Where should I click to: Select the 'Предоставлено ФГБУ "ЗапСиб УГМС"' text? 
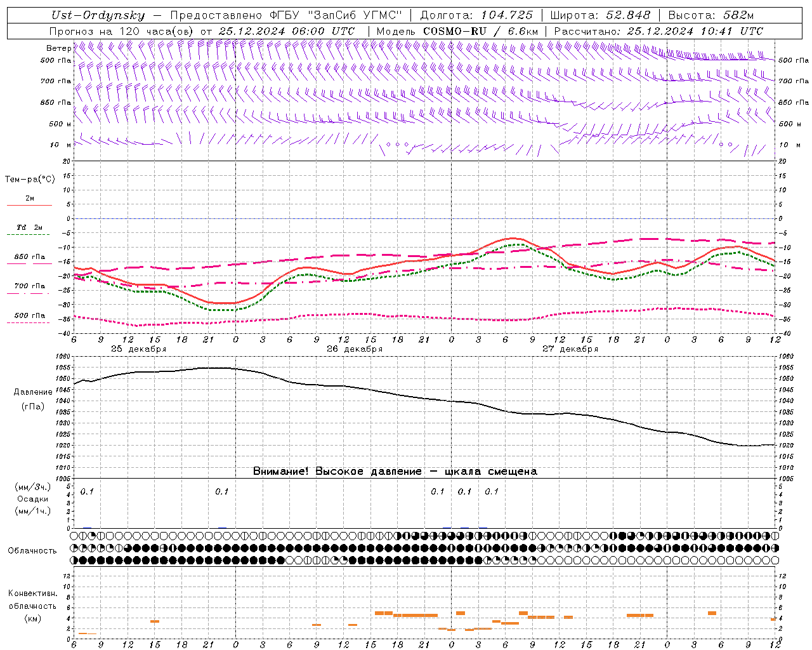pyautogui.click(x=287, y=15)
